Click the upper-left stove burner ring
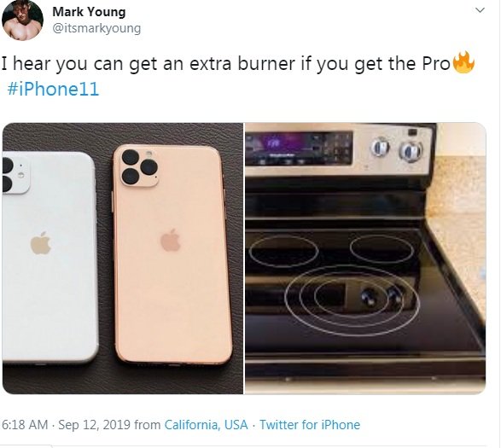The width and height of the screenshot is (501, 448). click(x=283, y=251)
